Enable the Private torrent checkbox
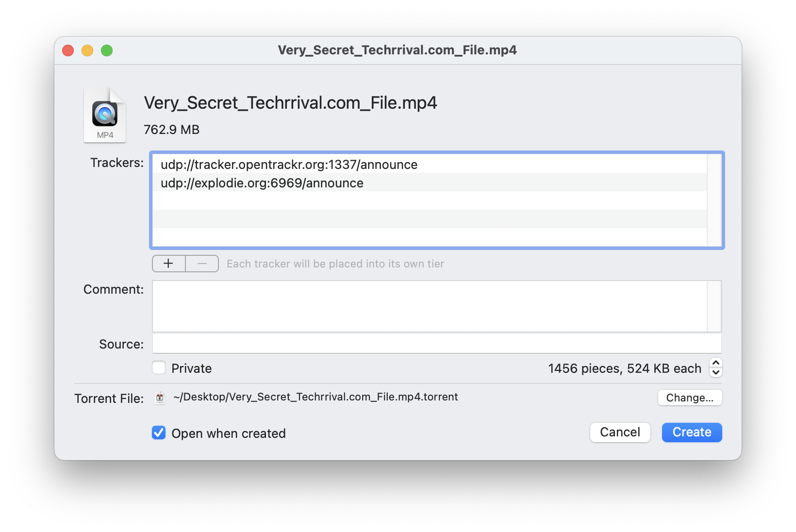Image resolution: width=796 pixels, height=532 pixels. coord(159,368)
